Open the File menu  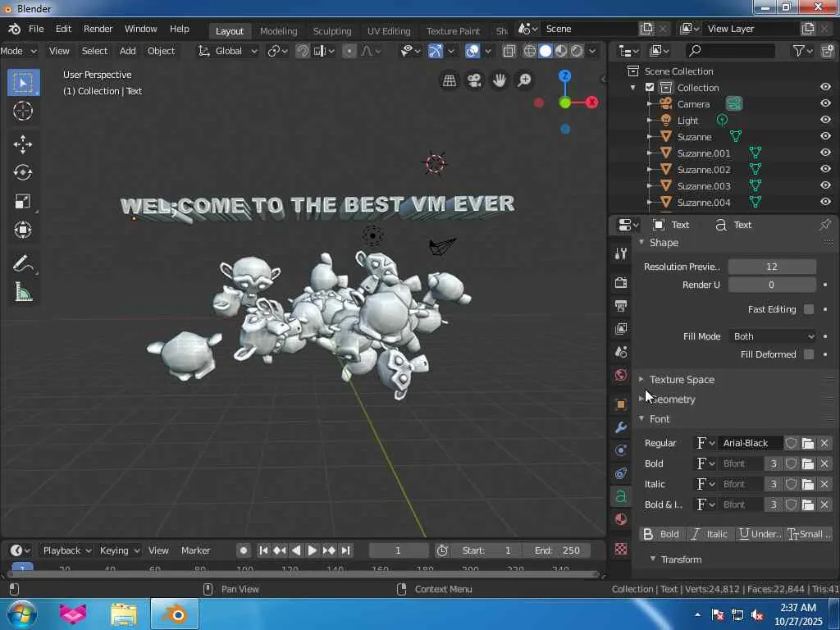tap(36, 29)
